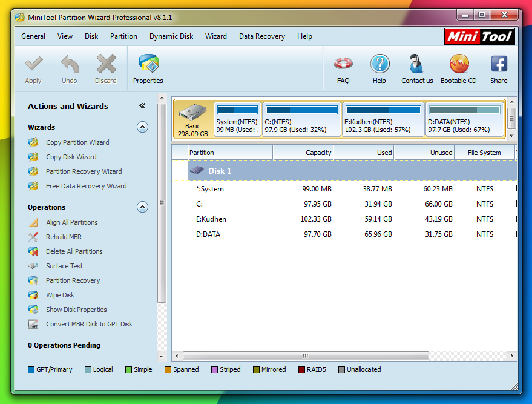Viewport: 532px width, 404px height.
Task: Open the General menu
Action: tap(33, 36)
